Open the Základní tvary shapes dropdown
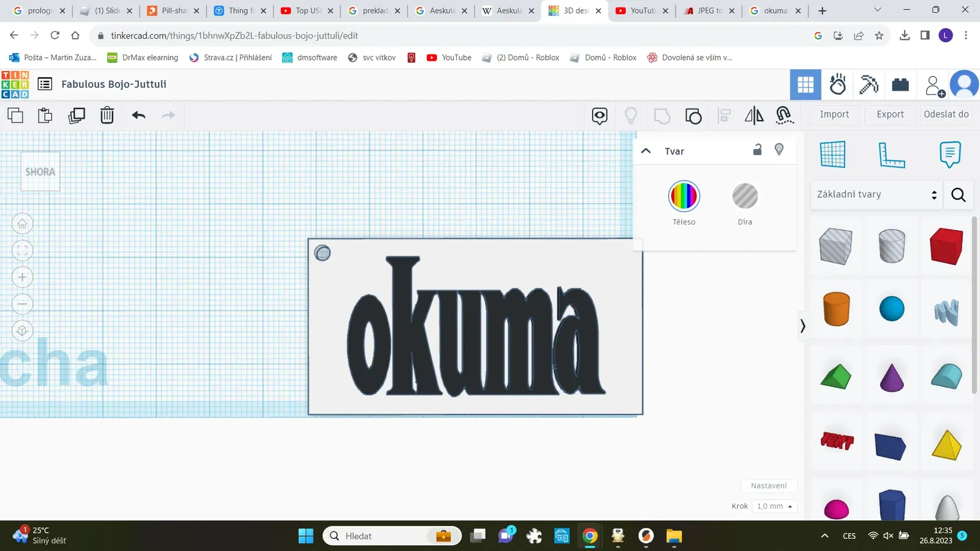The width and height of the screenshot is (980, 551). click(876, 195)
